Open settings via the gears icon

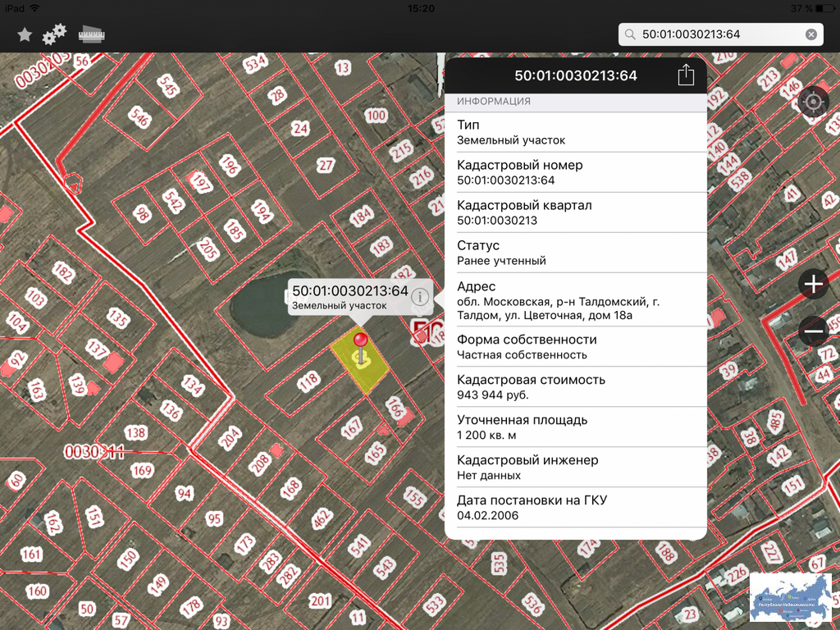point(55,34)
